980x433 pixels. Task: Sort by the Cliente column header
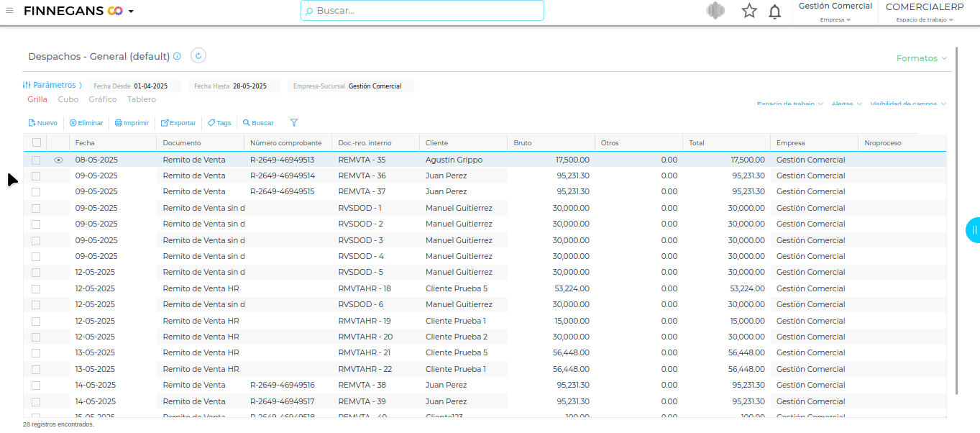tap(464, 142)
